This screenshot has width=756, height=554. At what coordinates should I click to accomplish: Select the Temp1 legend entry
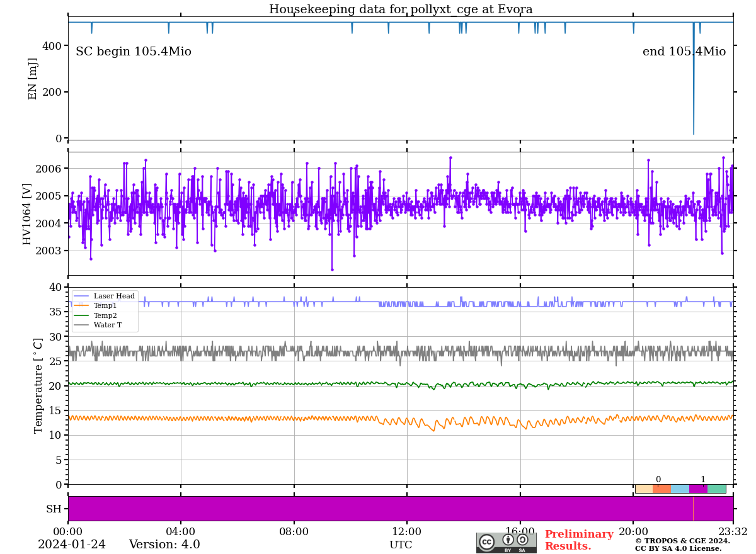click(x=96, y=305)
